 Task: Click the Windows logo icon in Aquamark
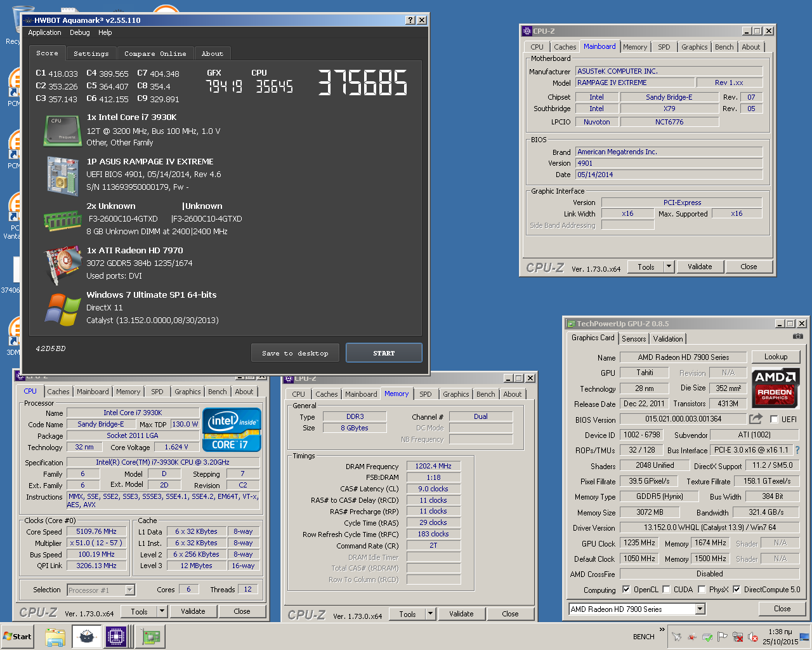click(x=63, y=309)
